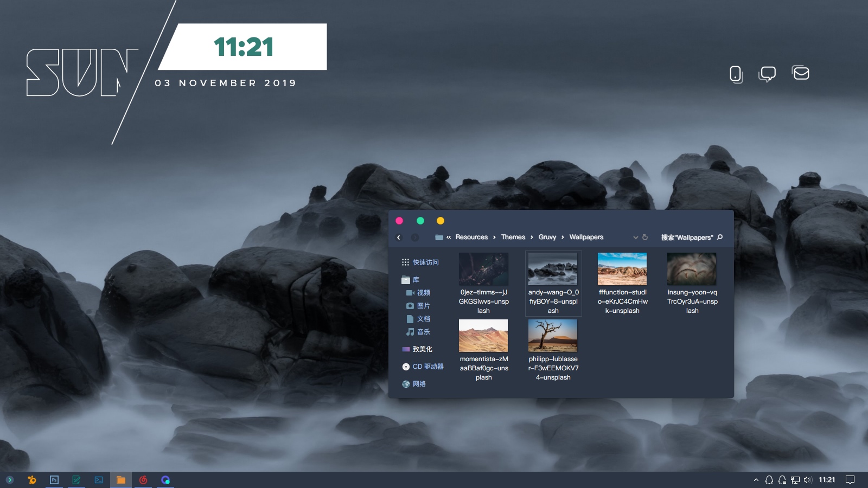
Task: Expand the hidden path chevrons in address bar
Action: (x=449, y=237)
